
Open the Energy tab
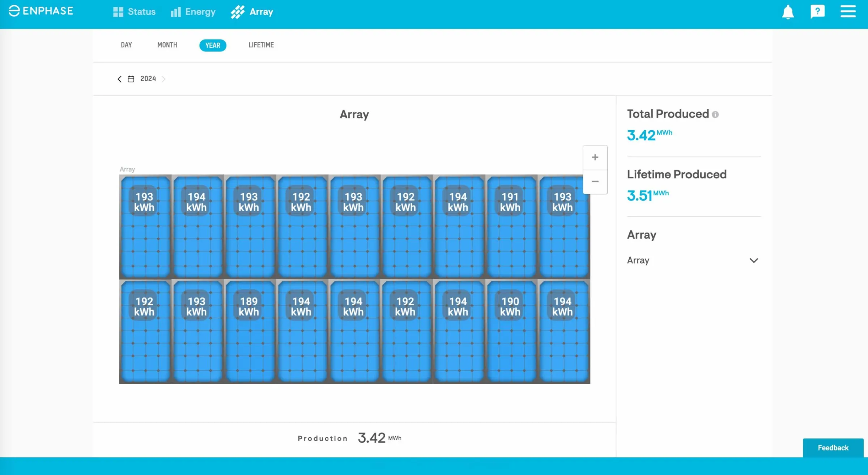click(193, 12)
